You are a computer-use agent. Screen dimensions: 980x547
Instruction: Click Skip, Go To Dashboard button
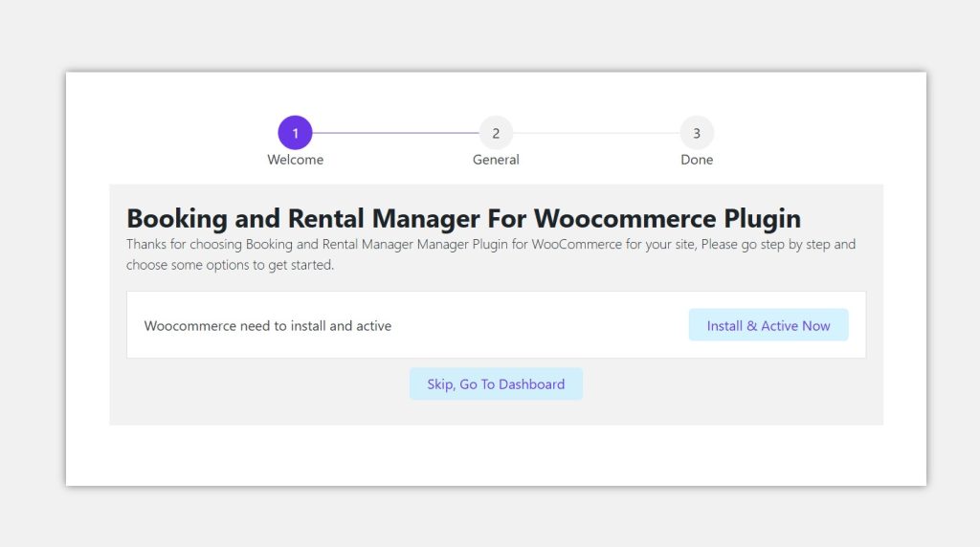(496, 384)
